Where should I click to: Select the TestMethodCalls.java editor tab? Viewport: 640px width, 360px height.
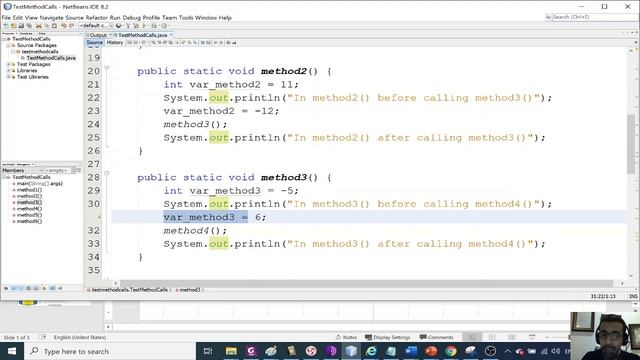click(142, 35)
